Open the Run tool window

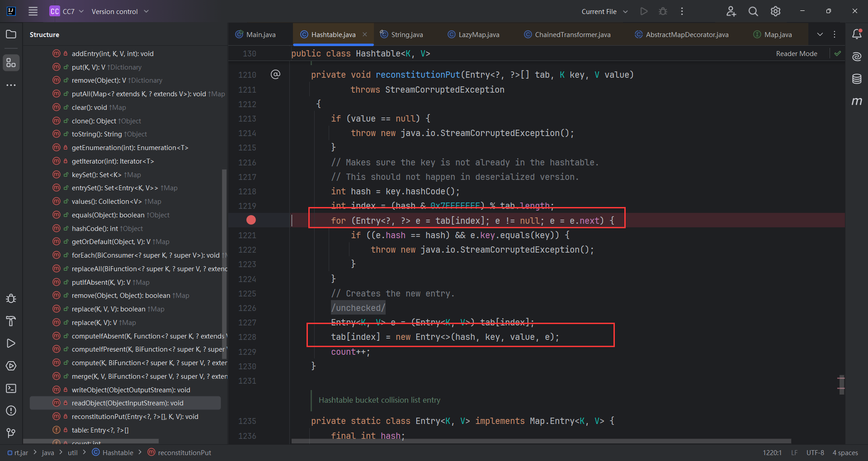tap(11, 343)
